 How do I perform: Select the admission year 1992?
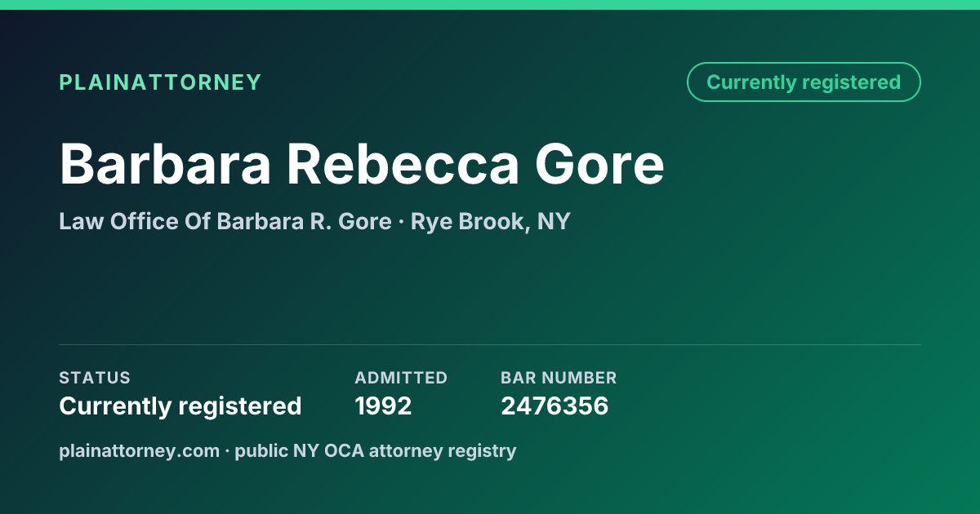[x=383, y=405]
